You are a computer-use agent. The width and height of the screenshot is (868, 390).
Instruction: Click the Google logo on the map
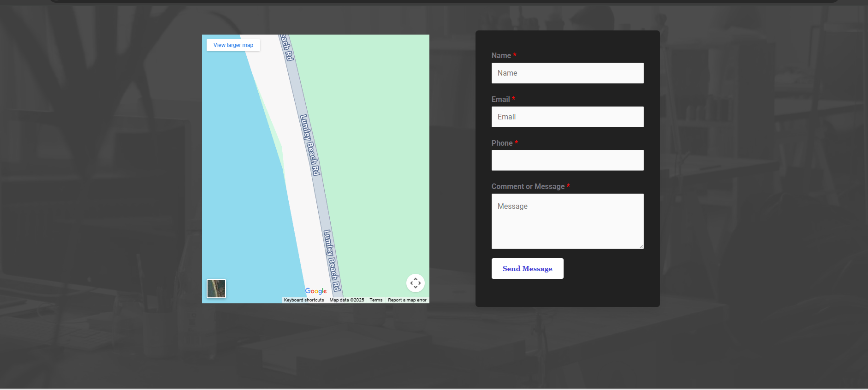tap(316, 291)
